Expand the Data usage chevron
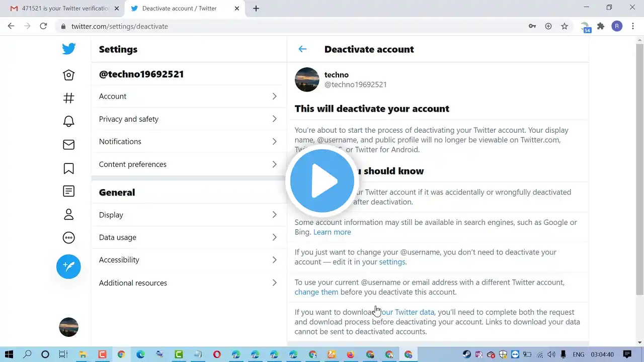 click(x=274, y=237)
